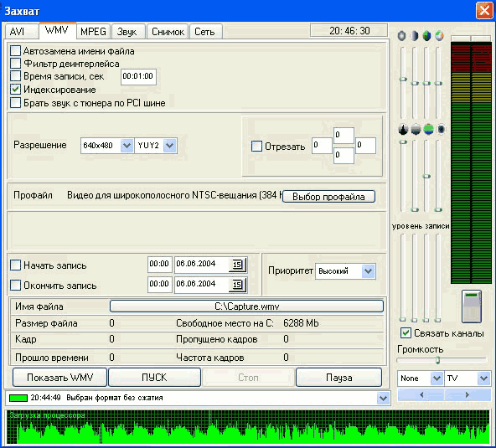Click the half-black half-white contrast icon
Screen dimensions: 496x448
[414, 36]
